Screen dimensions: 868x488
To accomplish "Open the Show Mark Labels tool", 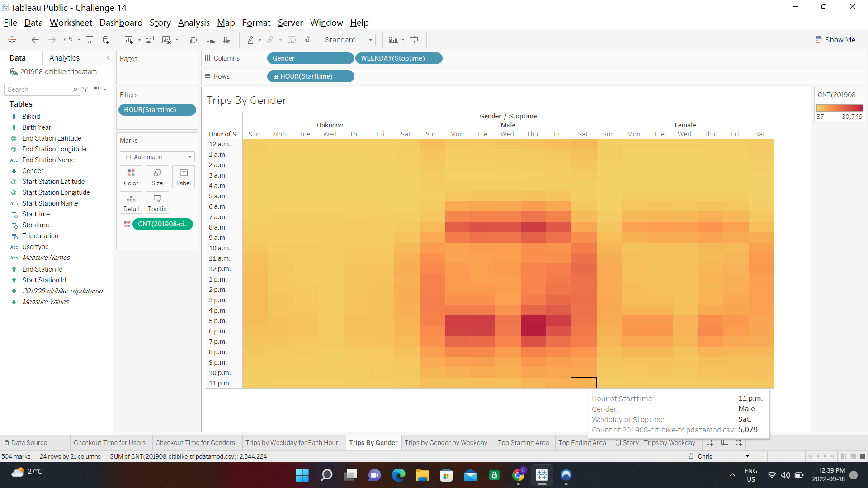I will pos(292,40).
